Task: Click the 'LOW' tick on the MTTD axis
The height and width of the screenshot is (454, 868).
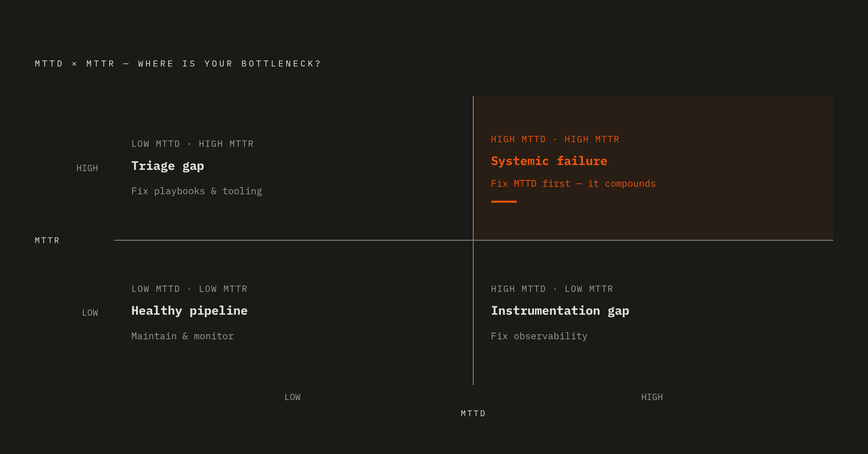Action: 292,397
